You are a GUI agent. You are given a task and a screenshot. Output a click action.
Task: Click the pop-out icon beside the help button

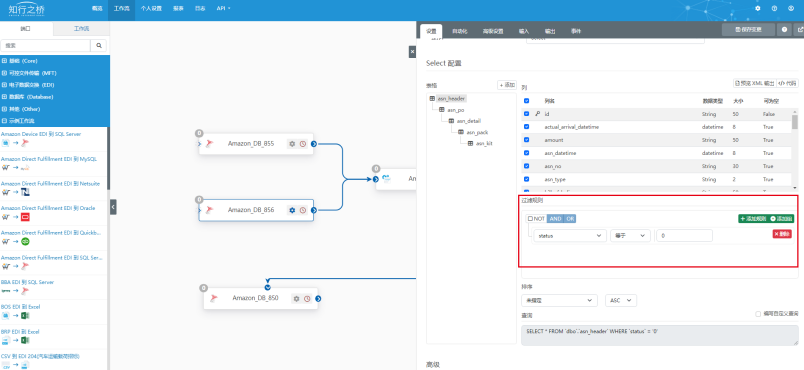click(800, 30)
